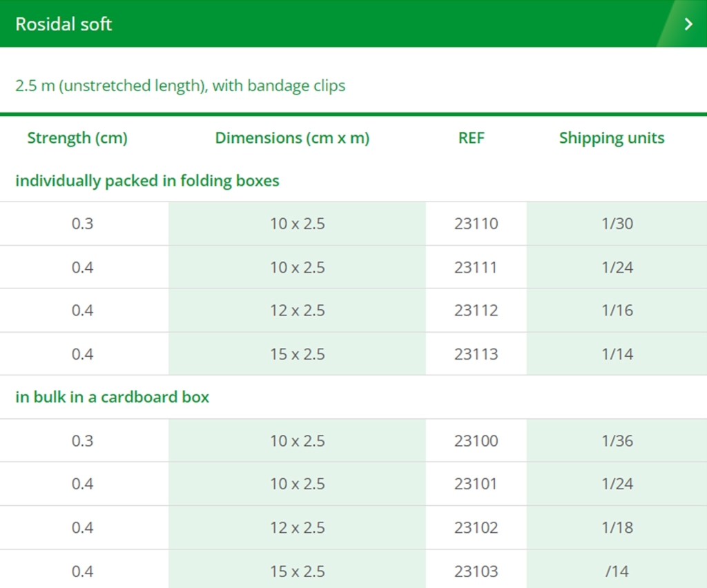Expand the Rosidal soft chevron arrow
The height and width of the screenshot is (588, 707).
tap(688, 24)
